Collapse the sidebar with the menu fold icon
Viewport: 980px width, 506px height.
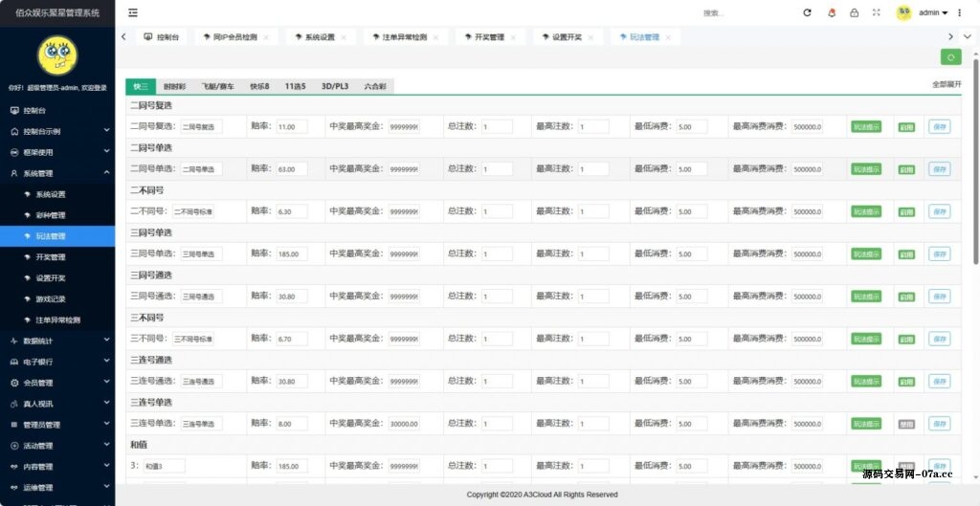tap(133, 12)
